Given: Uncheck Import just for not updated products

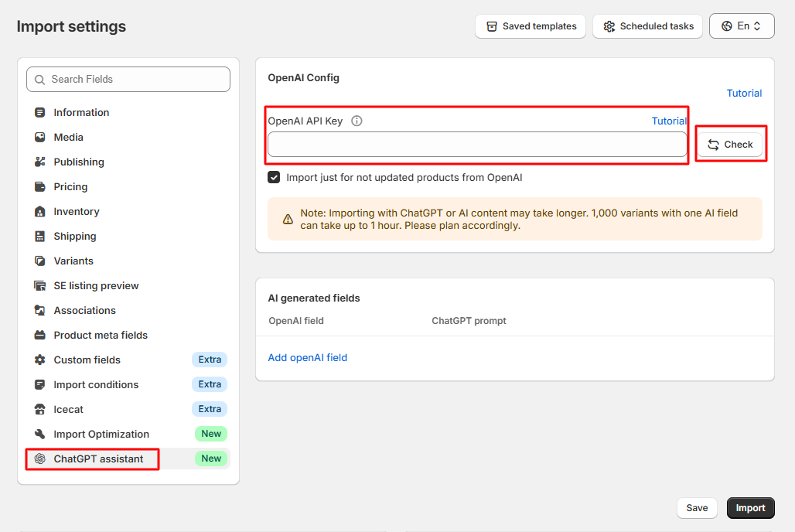Looking at the screenshot, I should pyautogui.click(x=274, y=178).
